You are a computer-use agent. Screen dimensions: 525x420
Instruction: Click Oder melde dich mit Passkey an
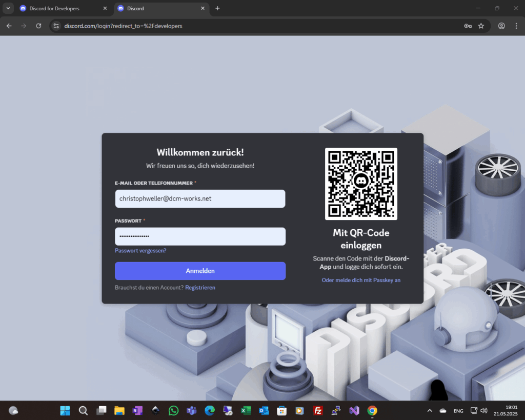click(361, 280)
